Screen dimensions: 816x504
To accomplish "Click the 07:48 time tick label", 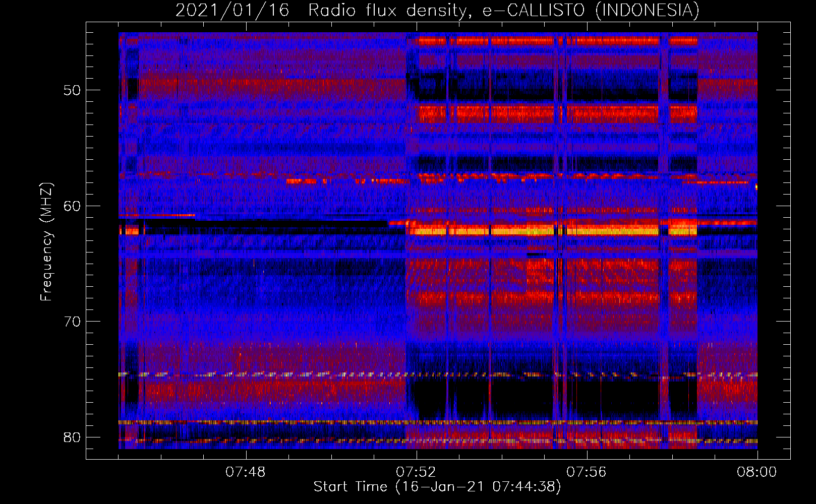I will (246, 472).
